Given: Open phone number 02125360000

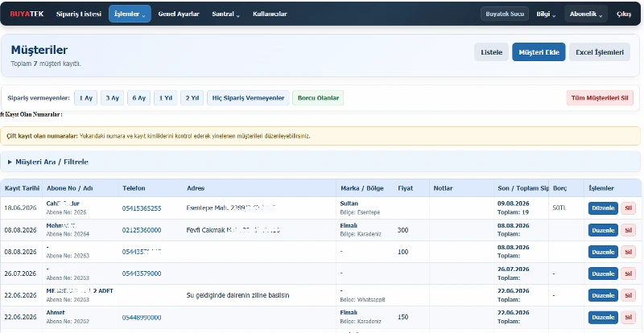Looking at the screenshot, I should [x=142, y=230].
